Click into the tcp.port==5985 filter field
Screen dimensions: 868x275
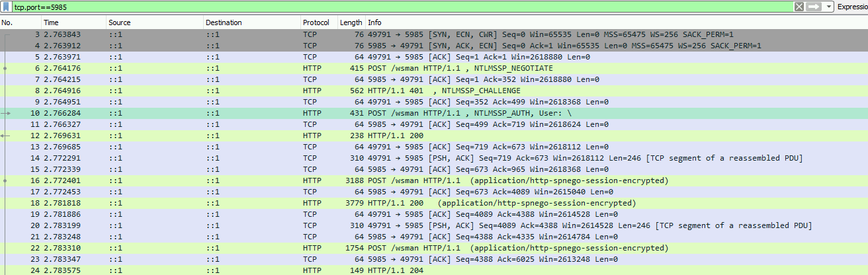point(397,7)
